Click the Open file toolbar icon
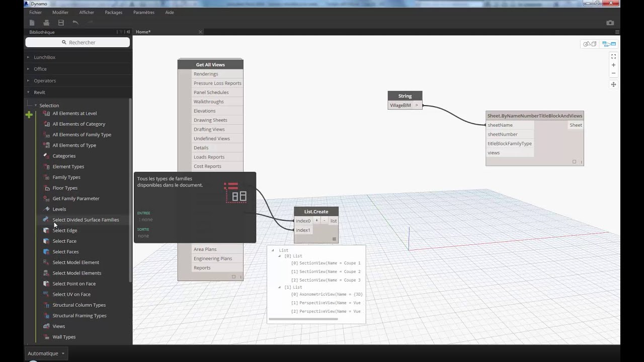The width and height of the screenshot is (644, 362). click(46, 23)
